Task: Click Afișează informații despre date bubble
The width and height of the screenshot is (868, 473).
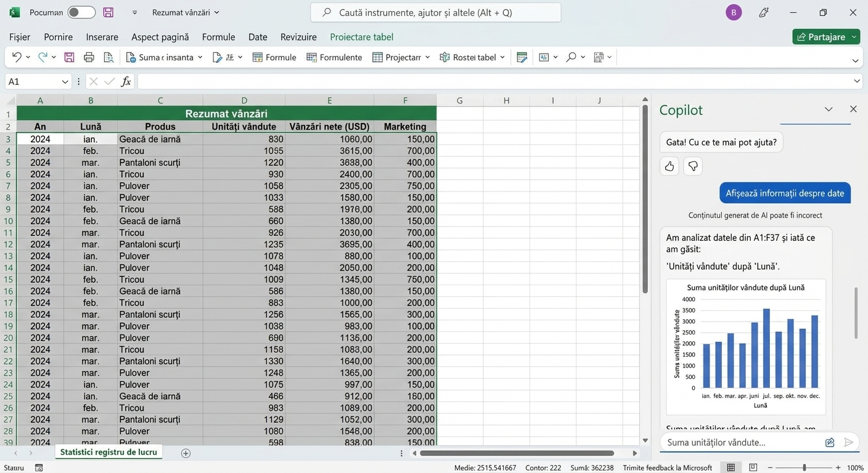Action: click(785, 193)
